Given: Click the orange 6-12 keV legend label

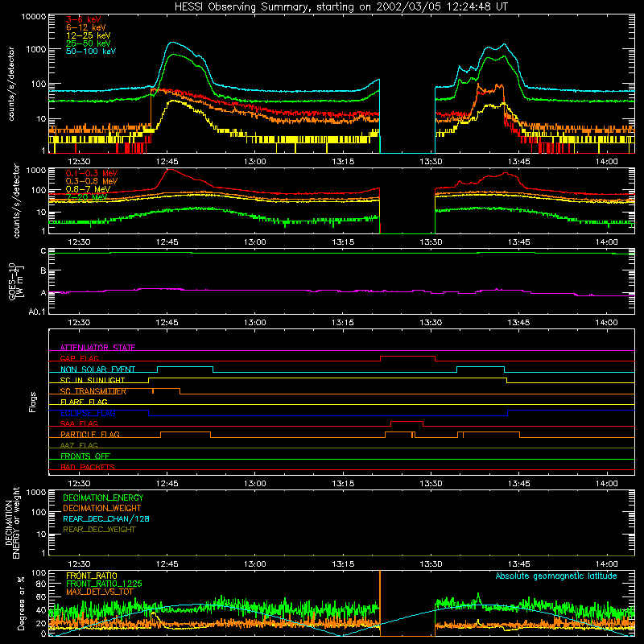Looking at the screenshot, I should coord(86,27).
